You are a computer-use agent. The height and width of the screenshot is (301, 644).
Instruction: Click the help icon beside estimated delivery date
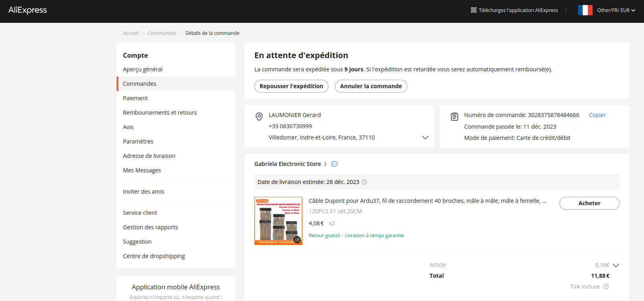coord(364,182)
